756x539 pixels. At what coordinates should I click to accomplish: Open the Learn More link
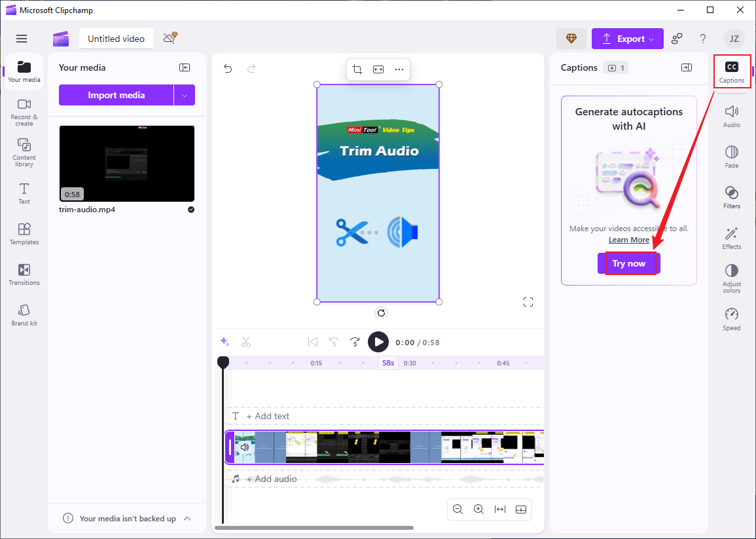pos(628,240)
